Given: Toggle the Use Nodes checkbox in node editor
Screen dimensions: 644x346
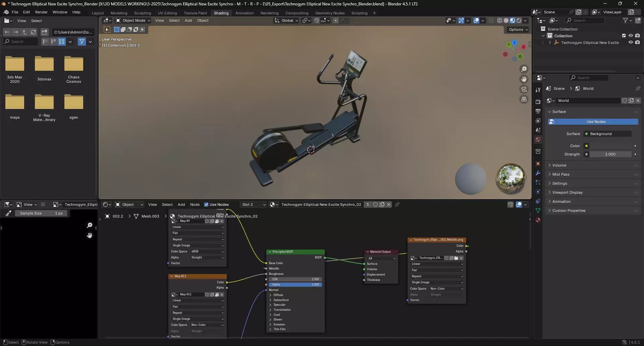Looking at the screenshot, I should (x=206, y=205).
